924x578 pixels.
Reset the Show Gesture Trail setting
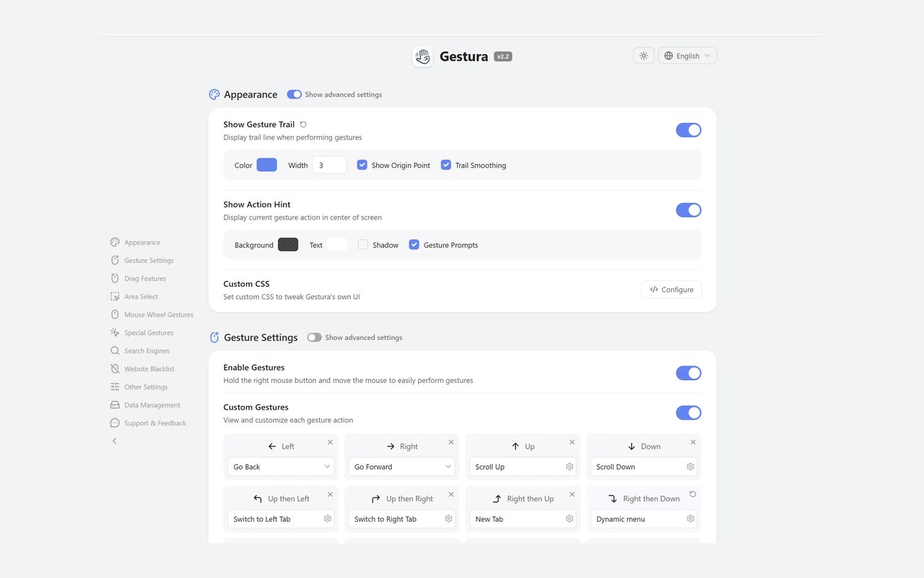pyautogui.click(x=303, y=124)
